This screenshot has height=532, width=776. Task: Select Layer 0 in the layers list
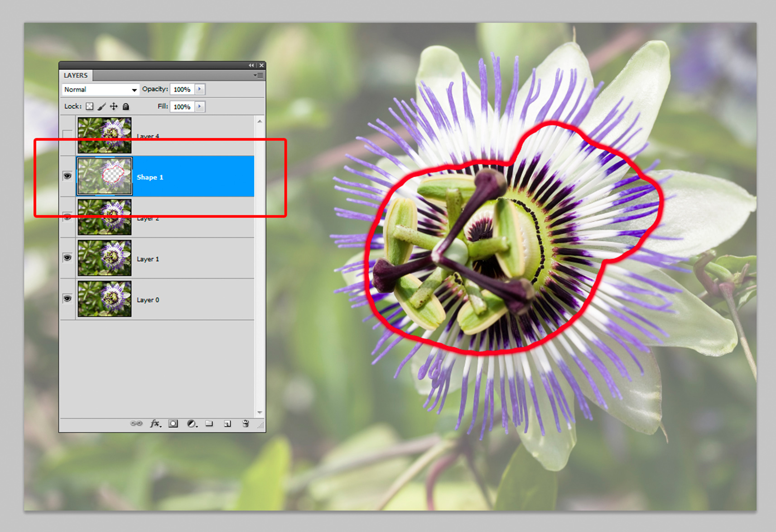point(181,300)
